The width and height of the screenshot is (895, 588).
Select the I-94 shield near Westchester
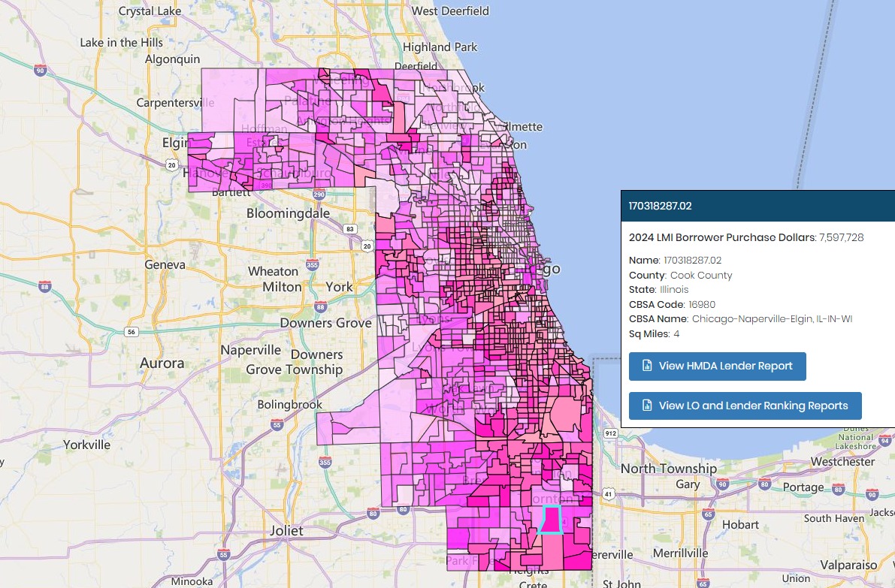coord(884,440)
